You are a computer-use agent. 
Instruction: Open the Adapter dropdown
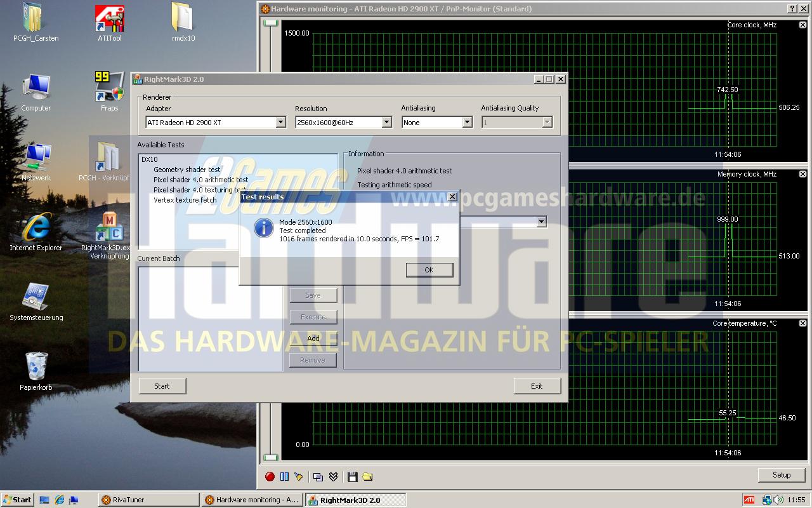tap(280, 122)
